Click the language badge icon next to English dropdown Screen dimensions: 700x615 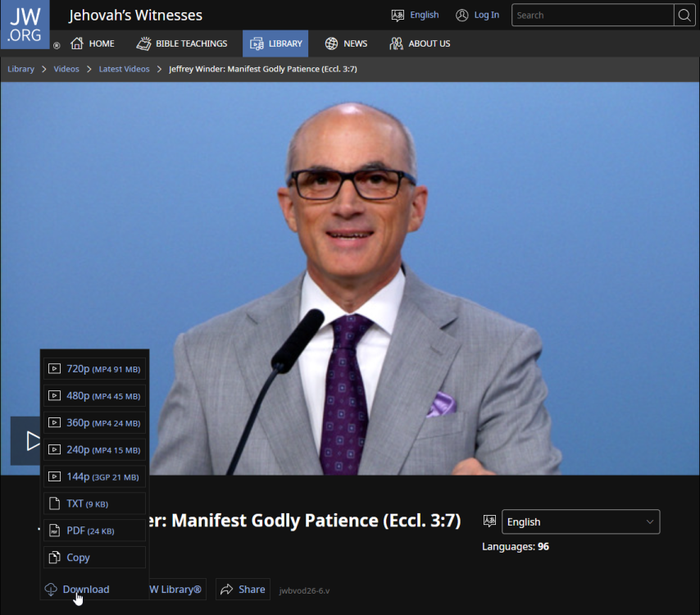coord(489,522)
